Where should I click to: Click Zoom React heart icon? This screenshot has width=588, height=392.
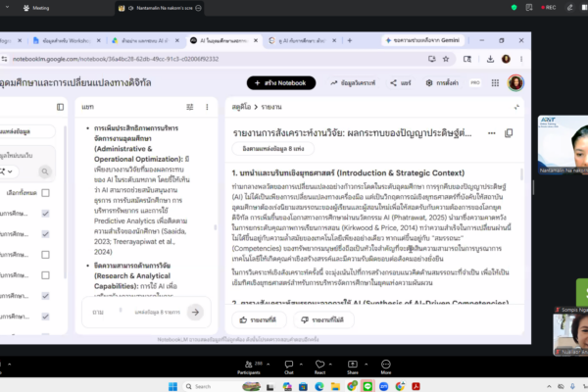(319, 364)
